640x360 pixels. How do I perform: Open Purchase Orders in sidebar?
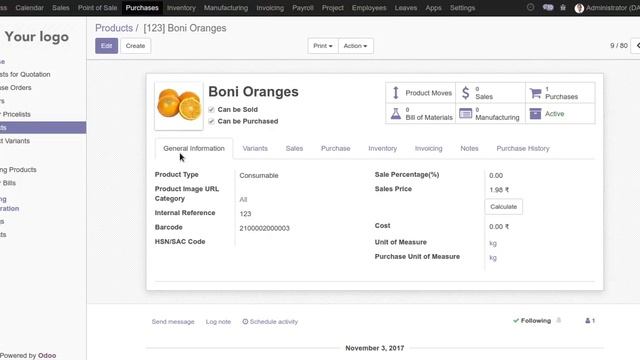click(16, 87)
